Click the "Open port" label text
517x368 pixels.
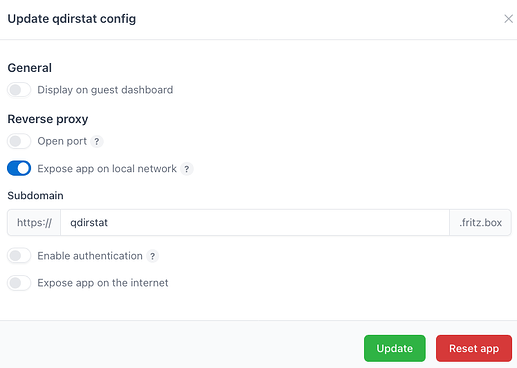click(x=62, y=141)
